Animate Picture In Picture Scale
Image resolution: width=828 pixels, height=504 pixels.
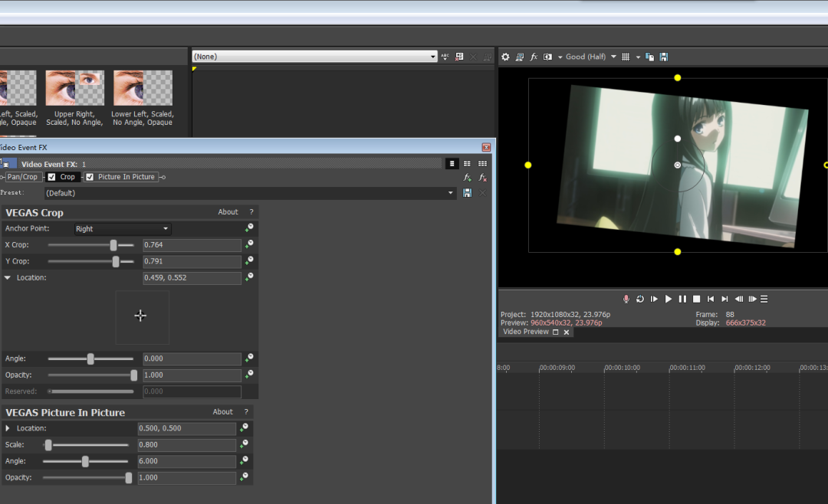pos(244,444)
